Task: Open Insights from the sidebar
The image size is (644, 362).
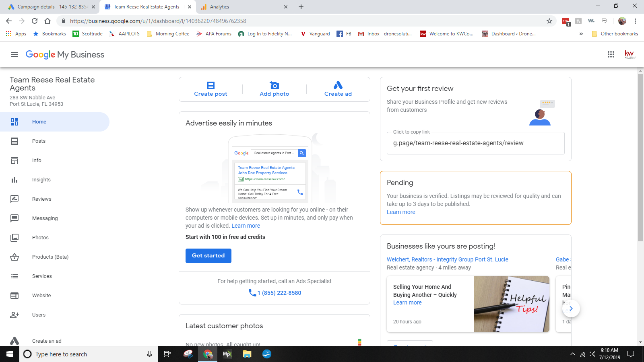Action: point(55,180)
